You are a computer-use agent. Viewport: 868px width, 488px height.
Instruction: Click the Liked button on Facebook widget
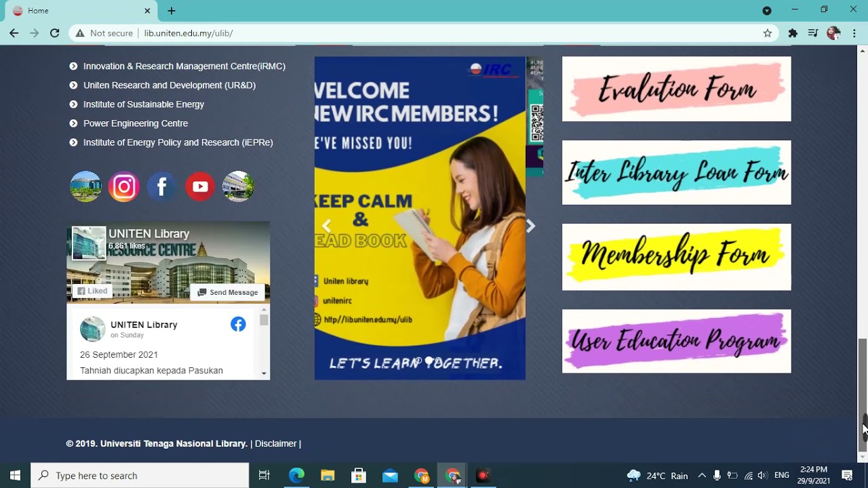[x=92, y=291]
